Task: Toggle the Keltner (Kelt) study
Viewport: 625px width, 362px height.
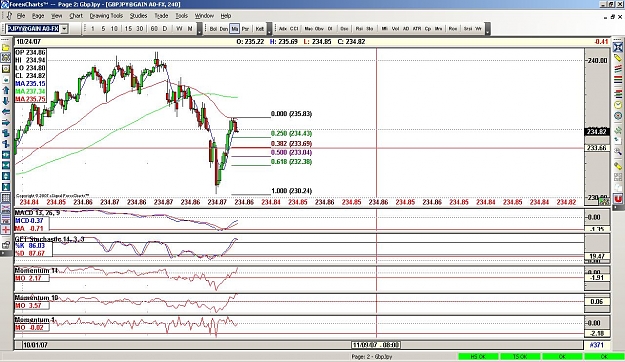Action: (259, 29)
